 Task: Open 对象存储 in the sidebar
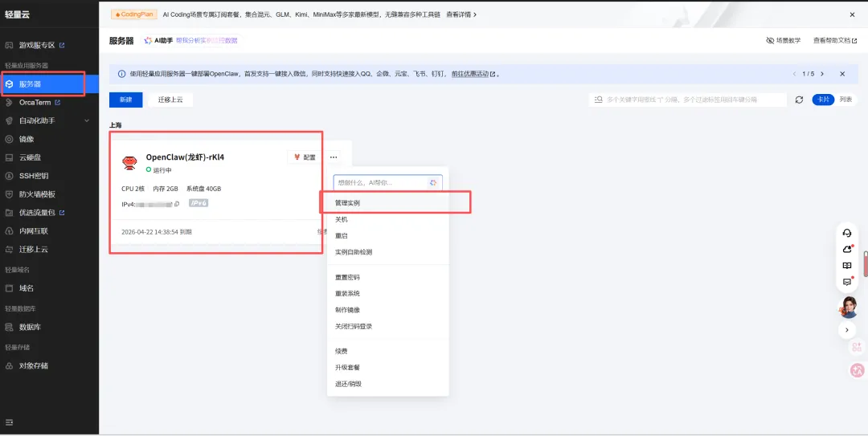(33, 365)
